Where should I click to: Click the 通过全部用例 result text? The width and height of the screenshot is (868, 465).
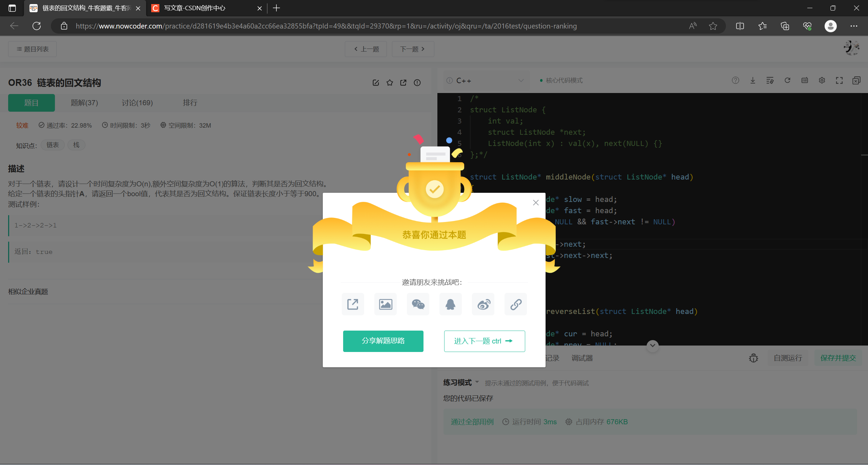click(472, 422)
